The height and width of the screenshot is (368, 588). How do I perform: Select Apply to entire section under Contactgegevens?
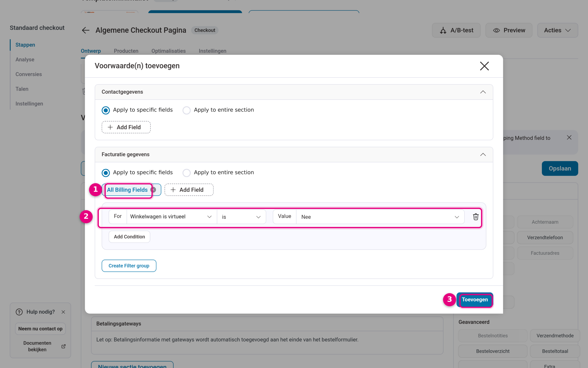coord(187,110)
